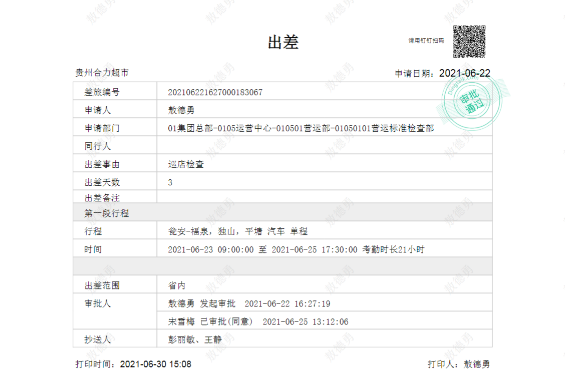Select the travel number 20210622162700018​3067
565x392 pixels.
click(215, 92)
